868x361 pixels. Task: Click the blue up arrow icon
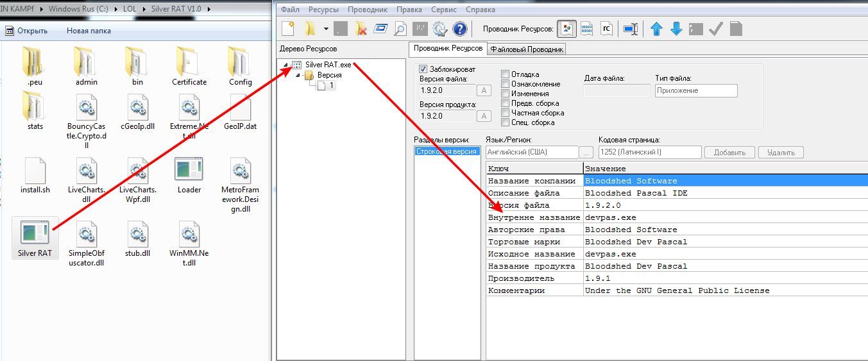click(656, 29)
